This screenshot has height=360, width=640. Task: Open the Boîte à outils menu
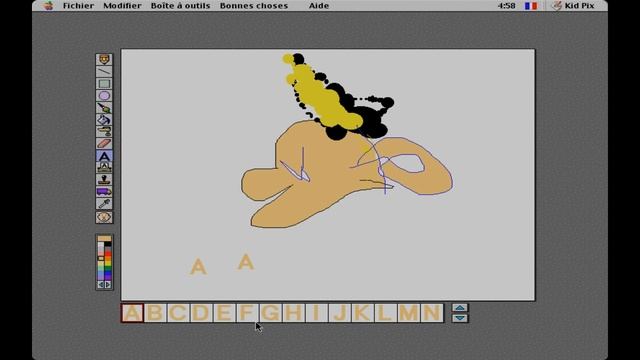pos(180,6)
